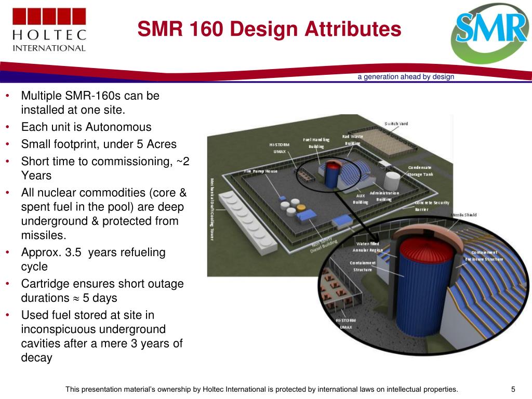The height and width of the screenshot is (399, 532).
Task: Click the Holtec International logo
Action: coord(49,30)
